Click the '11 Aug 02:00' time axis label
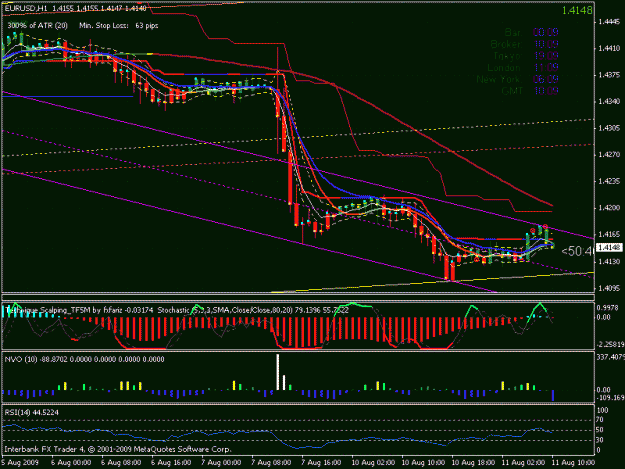 [x=523, y=462]
